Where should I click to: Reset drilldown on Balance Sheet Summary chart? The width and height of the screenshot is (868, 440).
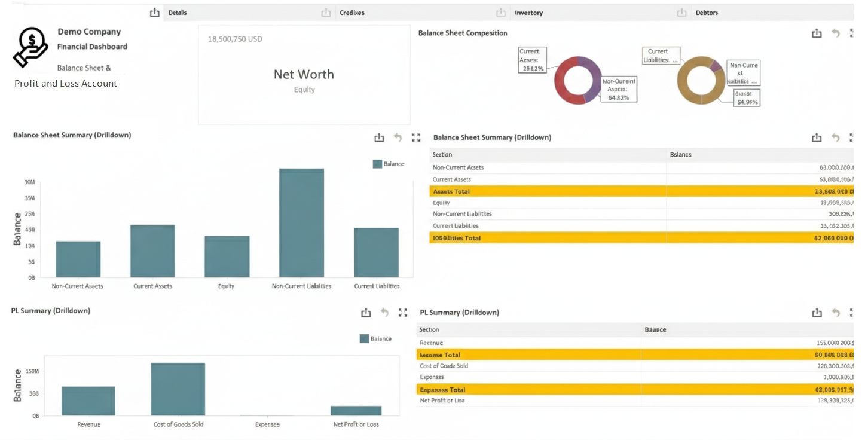[398, 137]
